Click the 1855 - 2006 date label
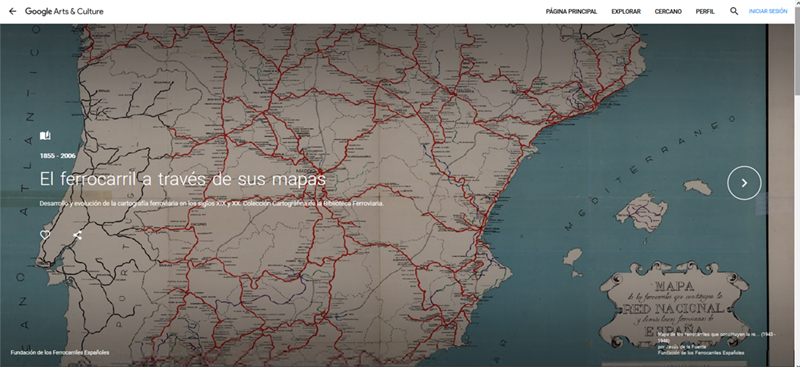 click(x=58, y=156)
